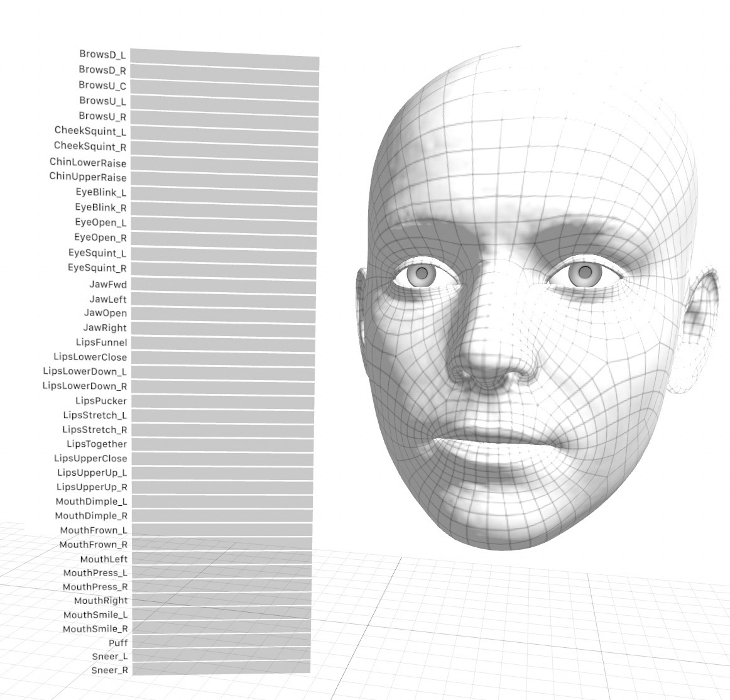Click the MouthPress_R label

point(95,587)
